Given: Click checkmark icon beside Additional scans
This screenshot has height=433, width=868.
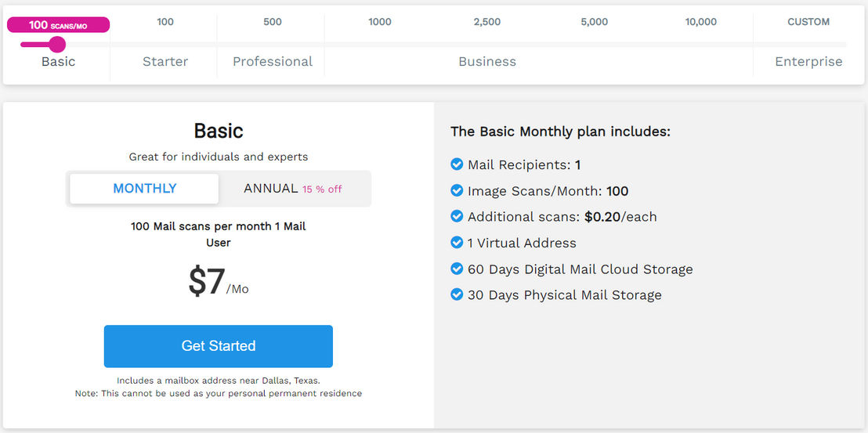Looking at the screenshot, I should tap(457, 216).
